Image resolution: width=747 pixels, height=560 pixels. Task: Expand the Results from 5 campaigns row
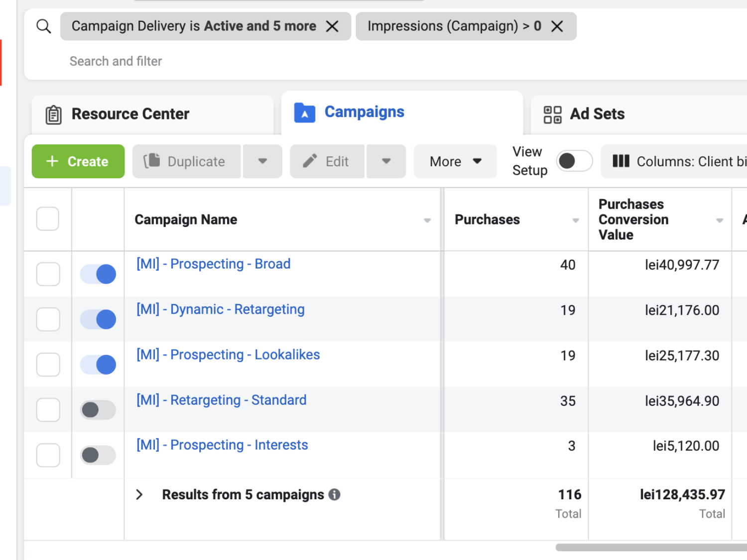point(139,494)
